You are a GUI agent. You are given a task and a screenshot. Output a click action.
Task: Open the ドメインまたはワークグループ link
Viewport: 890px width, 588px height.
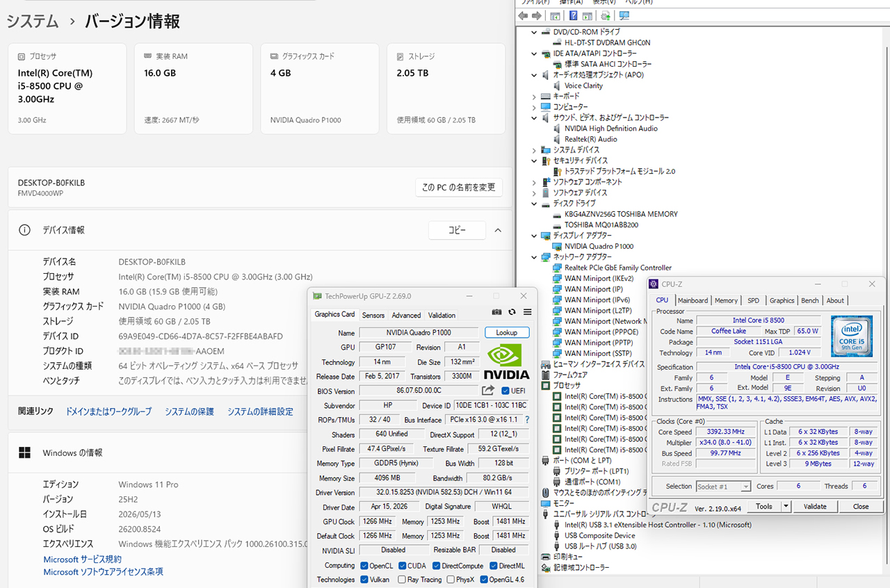[108, 412]
